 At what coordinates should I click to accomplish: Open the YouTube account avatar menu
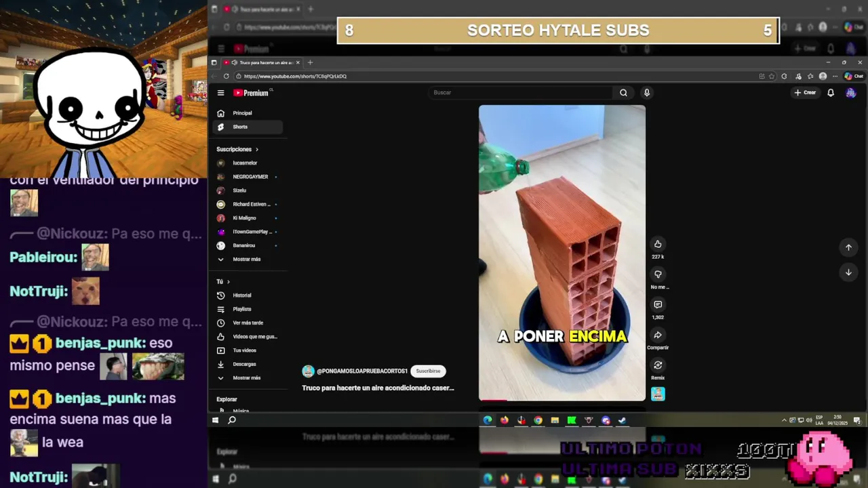click(x=850, y=93)
